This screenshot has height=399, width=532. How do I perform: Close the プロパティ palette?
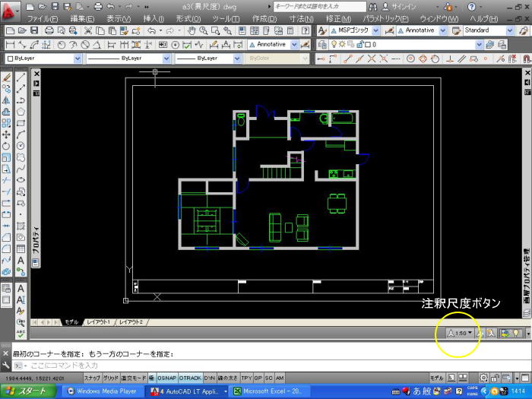coord(36,74)
